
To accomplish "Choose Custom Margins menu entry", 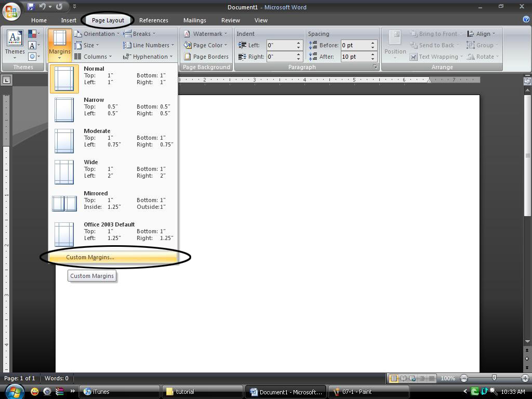I will pos(113,257).
